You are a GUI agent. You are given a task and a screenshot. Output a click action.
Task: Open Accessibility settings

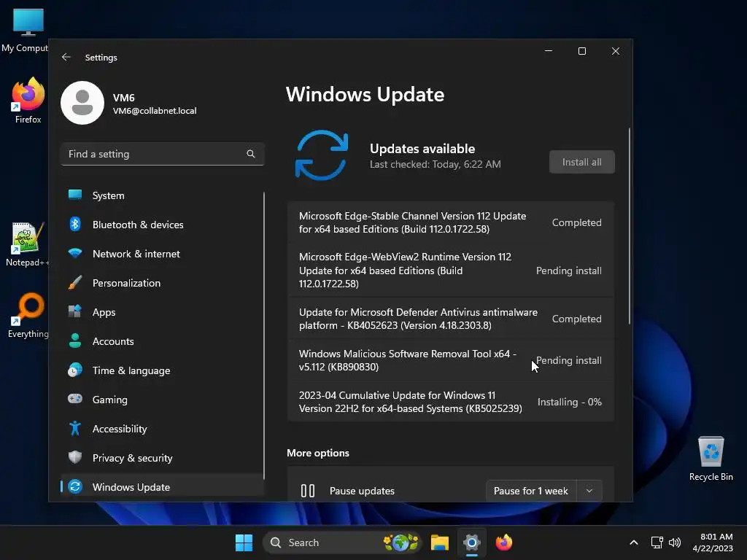162,428
